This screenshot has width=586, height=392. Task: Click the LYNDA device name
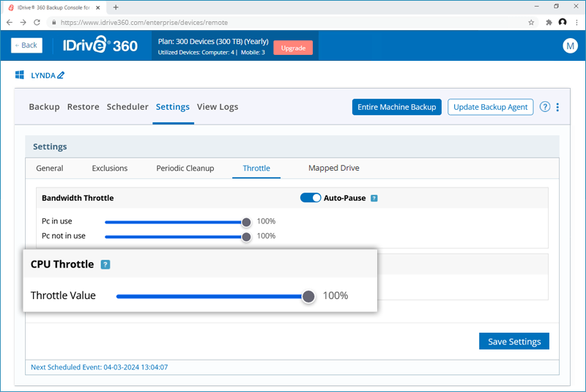(43, 75)
